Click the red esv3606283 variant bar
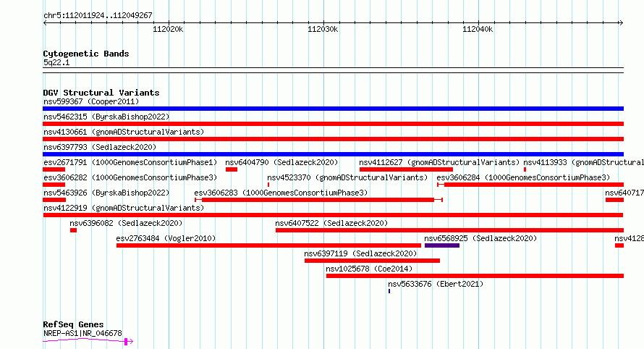This screenshot has width=644, height=349. point(318,200)
